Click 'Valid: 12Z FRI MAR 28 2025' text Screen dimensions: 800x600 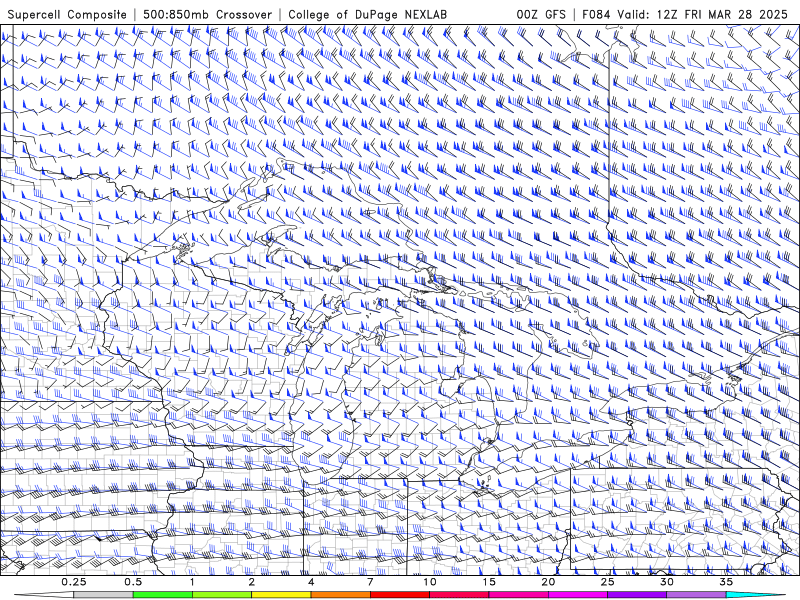click(x=703, y=14)
